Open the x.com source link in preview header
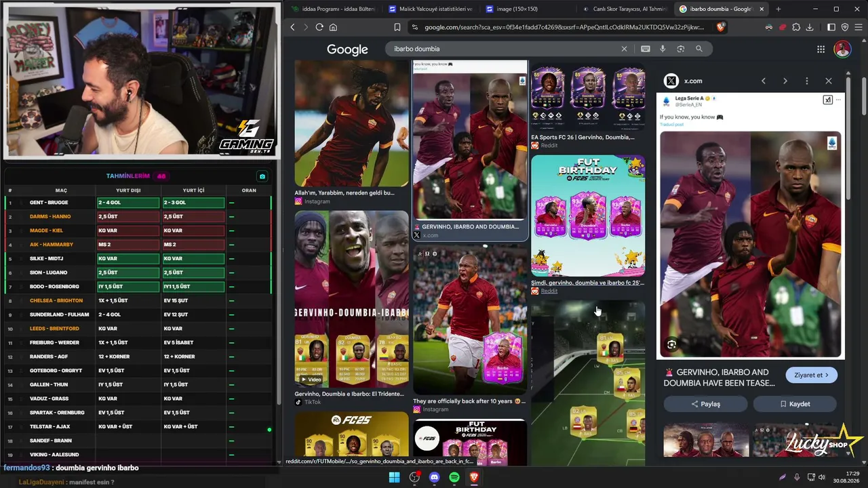The height and width of the screenshot is (488, 868). click(693, 81)
